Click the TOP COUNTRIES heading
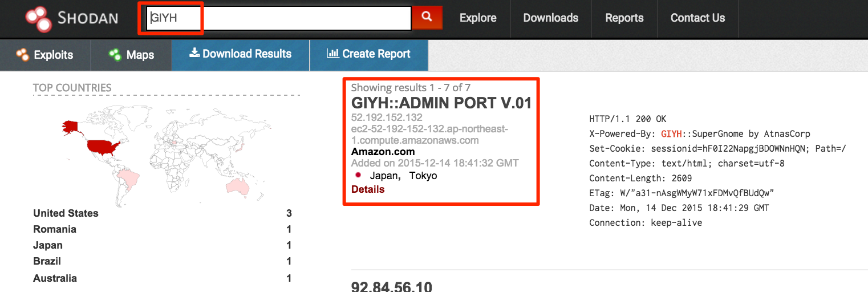 [72, 88]
